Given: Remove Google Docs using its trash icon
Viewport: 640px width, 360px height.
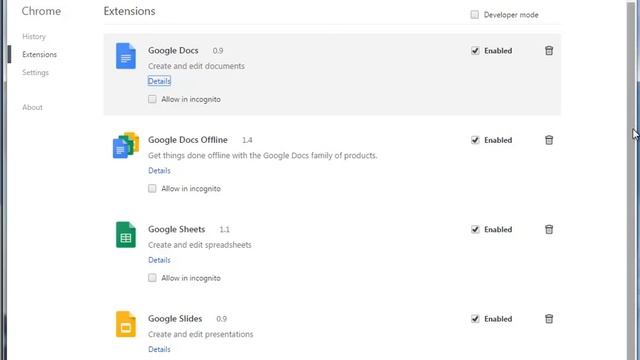Looking at the screenshot, I should tap(549, 51).
